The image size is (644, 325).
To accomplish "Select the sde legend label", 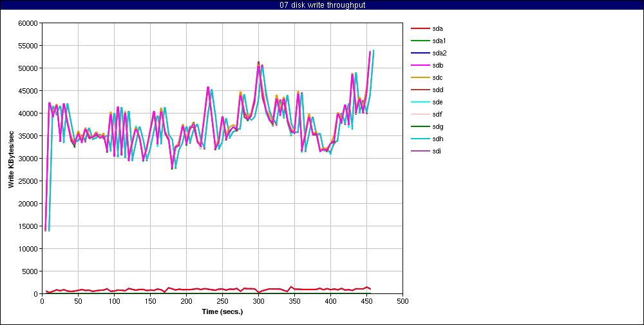I will tap(438, 102).
